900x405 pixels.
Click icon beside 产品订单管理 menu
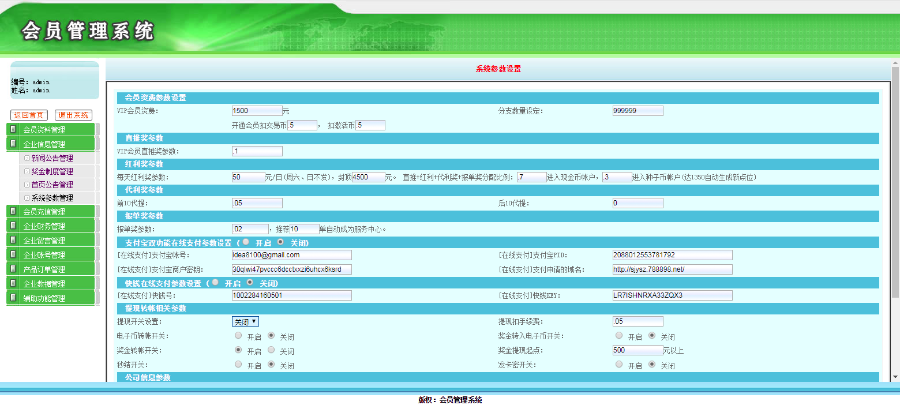coord(13,269)
